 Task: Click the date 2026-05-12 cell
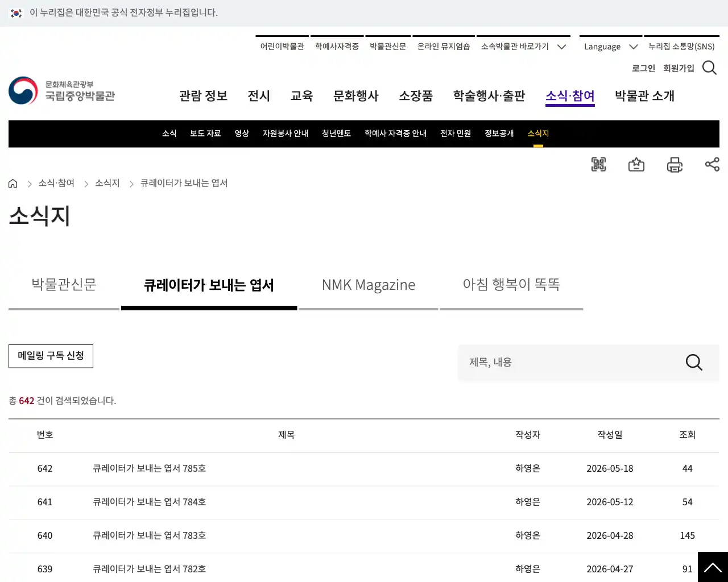610,502
